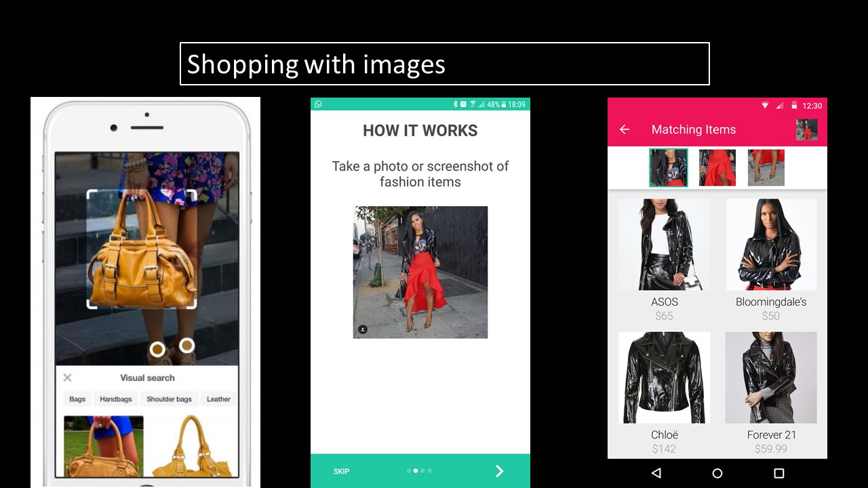The height and width of the screenshot is (488, 868).
Task: Tap the street fashion photo with red skirt
Action: [420, 272]
